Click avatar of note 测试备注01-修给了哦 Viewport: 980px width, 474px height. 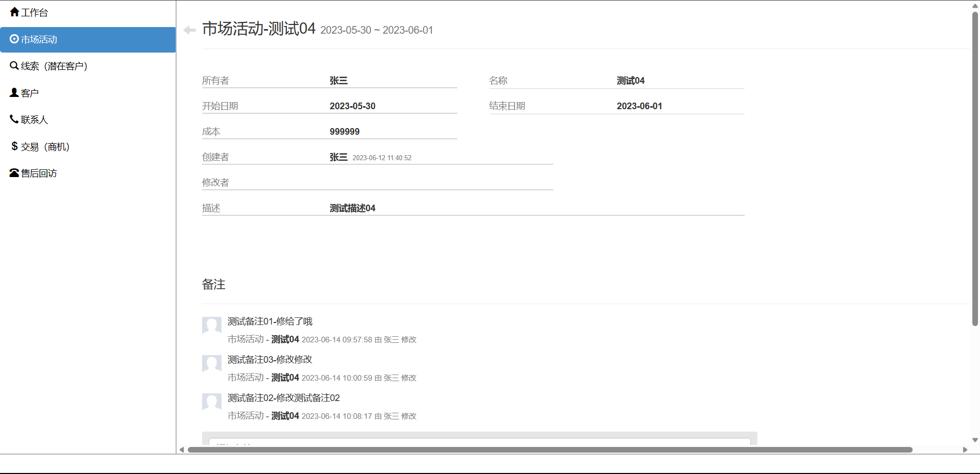(212, 326)
